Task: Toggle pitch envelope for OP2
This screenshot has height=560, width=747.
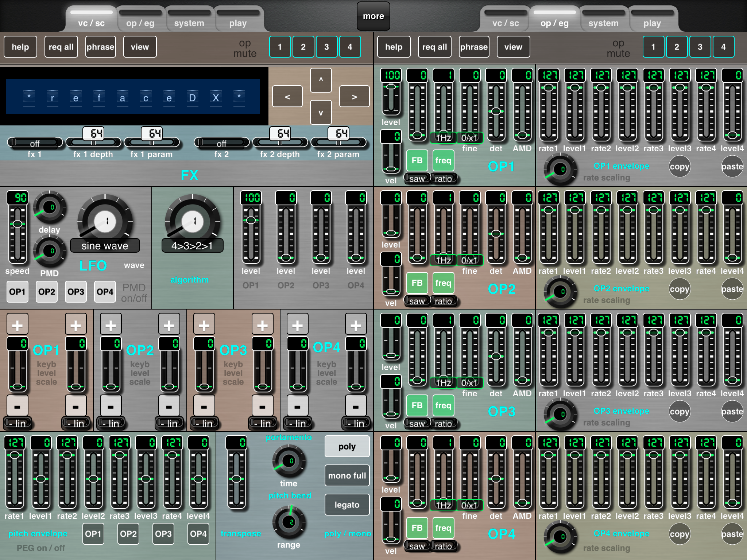Action: tap(128, 534)
